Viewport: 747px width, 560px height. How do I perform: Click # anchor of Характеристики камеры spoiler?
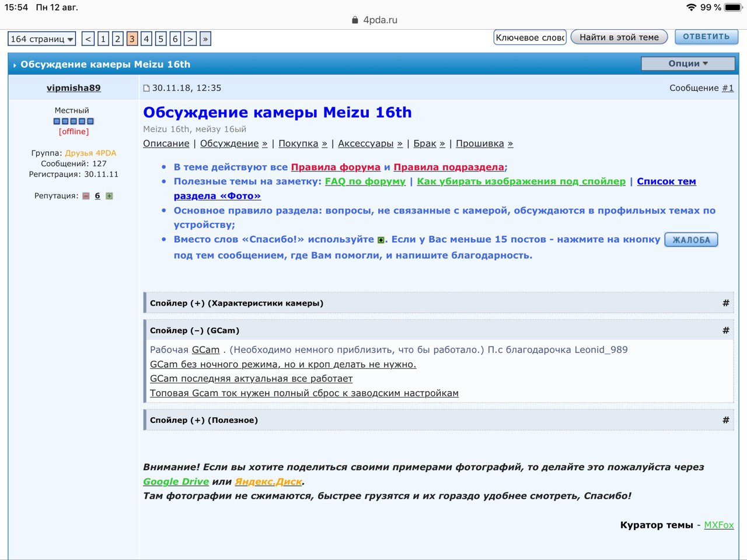click(x=726, y=303)
